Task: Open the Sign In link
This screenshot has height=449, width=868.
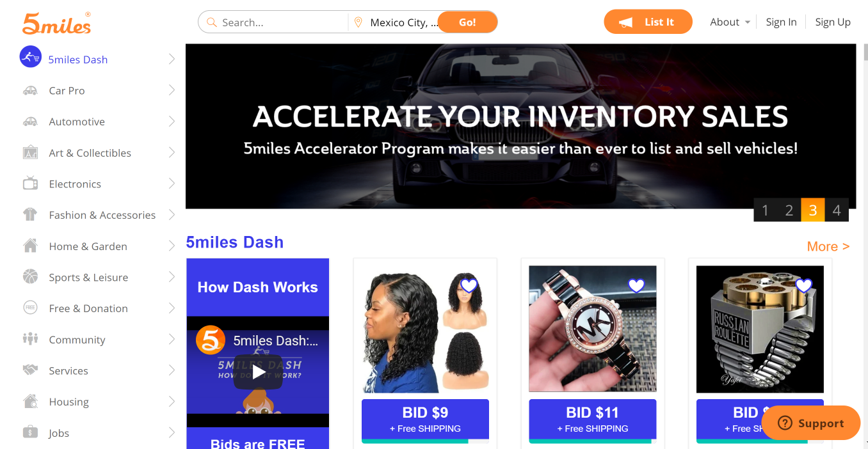Action: click(x=781, y=22)
